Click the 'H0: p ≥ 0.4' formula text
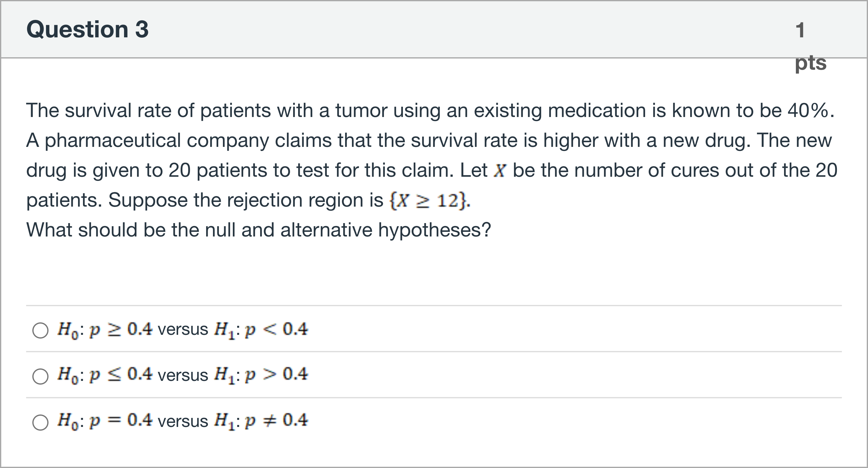Screen dimensions: 868x468 [104, 330]
